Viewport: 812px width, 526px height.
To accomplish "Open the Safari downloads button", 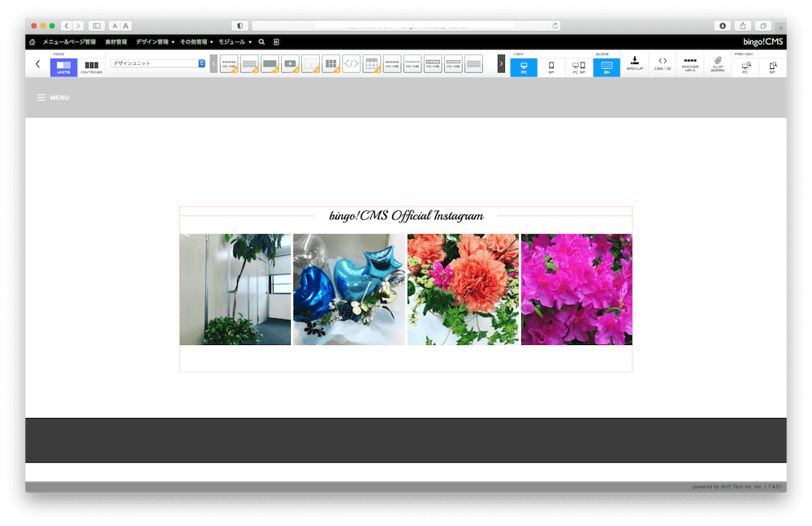I will 723,25.
